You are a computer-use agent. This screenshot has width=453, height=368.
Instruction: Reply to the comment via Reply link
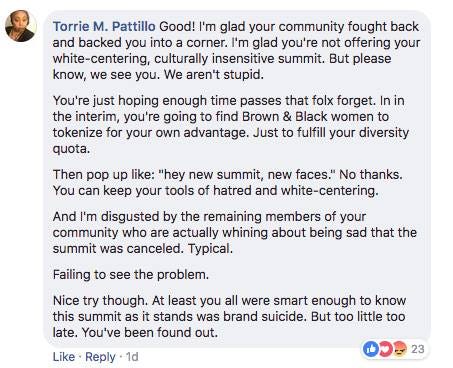pyautogui.click(x=100, y=357)
